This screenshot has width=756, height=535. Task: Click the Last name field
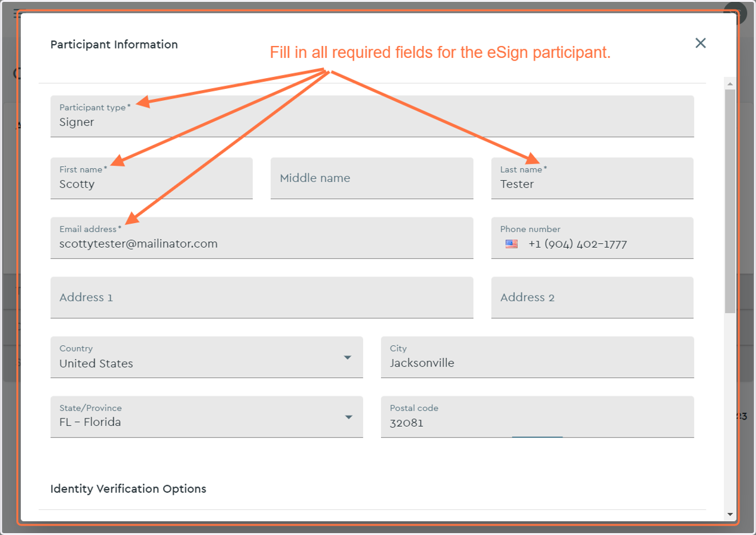[x=592, y=178]
